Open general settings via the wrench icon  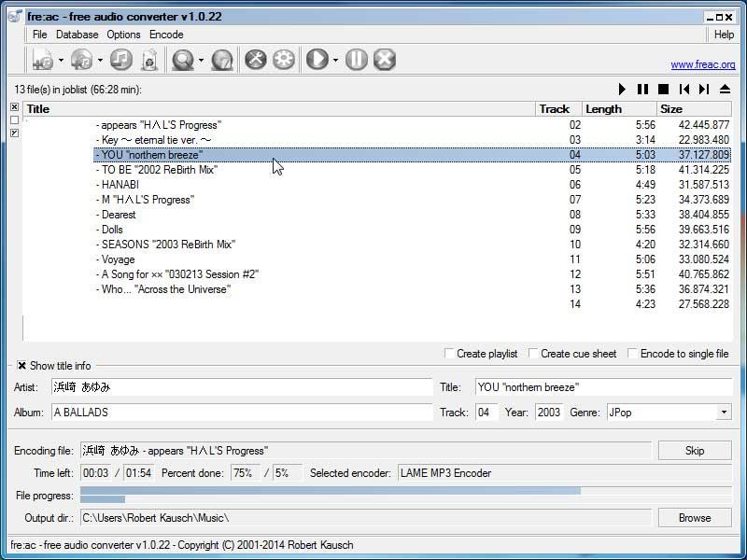click(256, 60)
